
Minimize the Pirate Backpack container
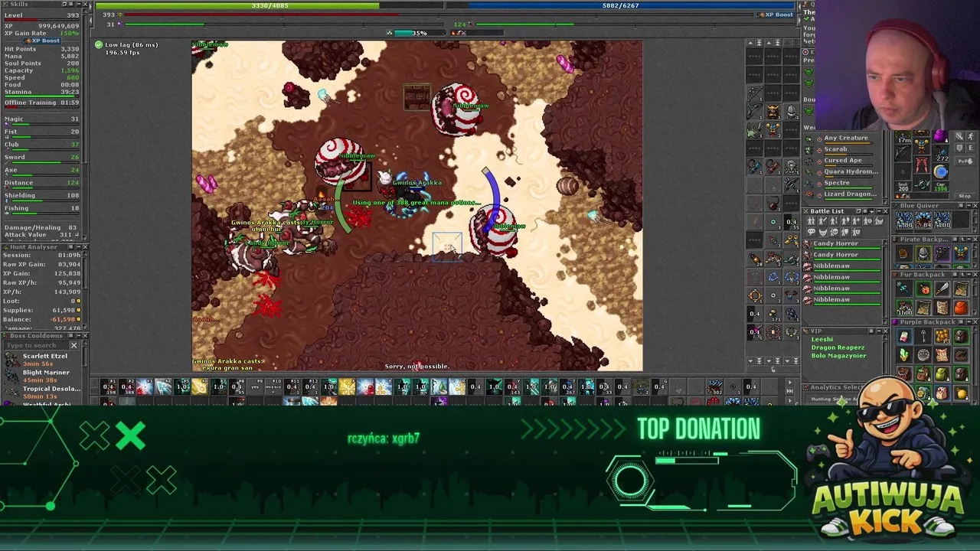(x=969, y=240)
